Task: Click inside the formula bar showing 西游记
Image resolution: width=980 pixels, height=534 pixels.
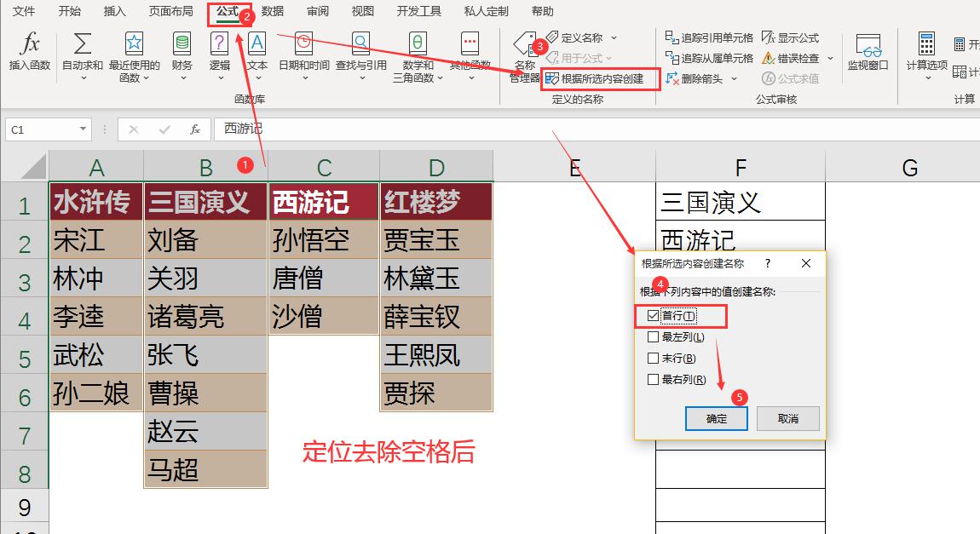Action: (597, 129)
